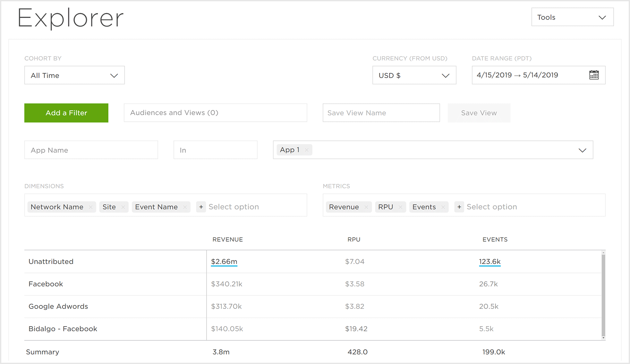The height and width of the screenshot is (364, 630).
Task: Click the table's vertical scrollbar
Action: (603, 295)
